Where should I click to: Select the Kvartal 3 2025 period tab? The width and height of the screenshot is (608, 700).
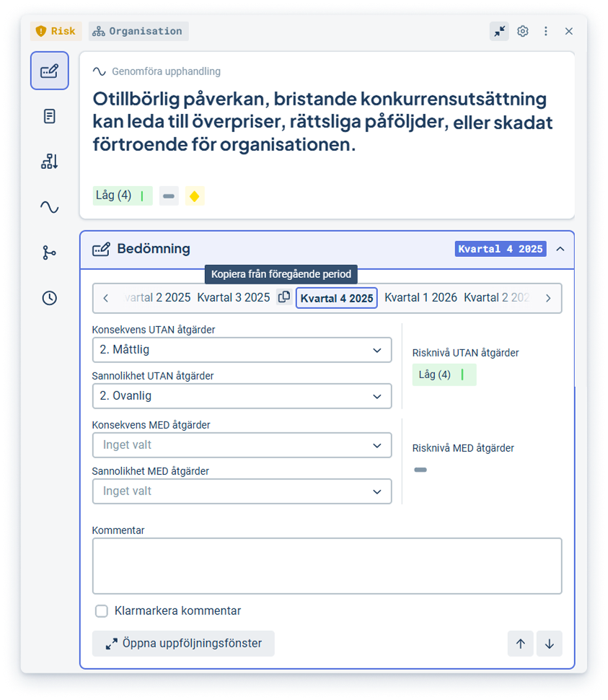[x=233, y=297]
